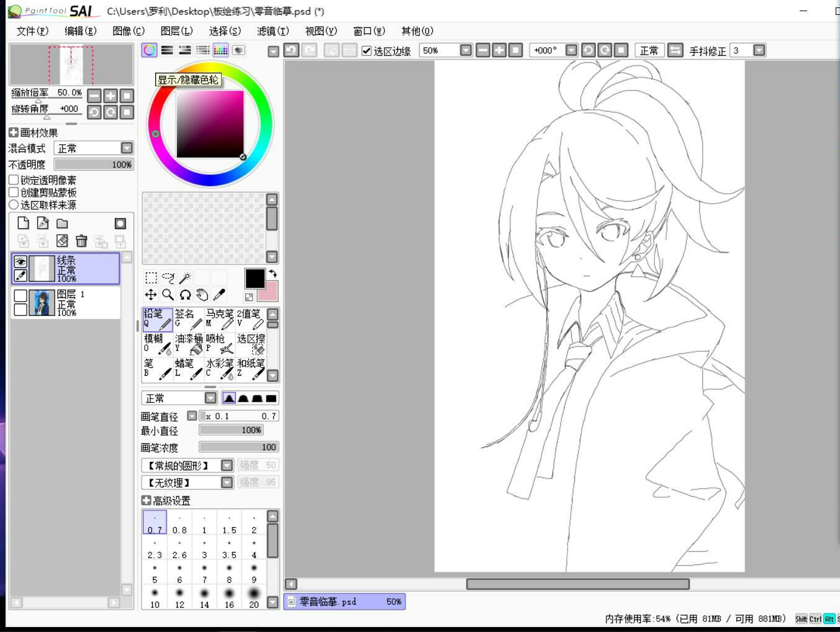
Task: Switch to the 零音临摹.psd document tab
Action: click(x=345, y=601)
